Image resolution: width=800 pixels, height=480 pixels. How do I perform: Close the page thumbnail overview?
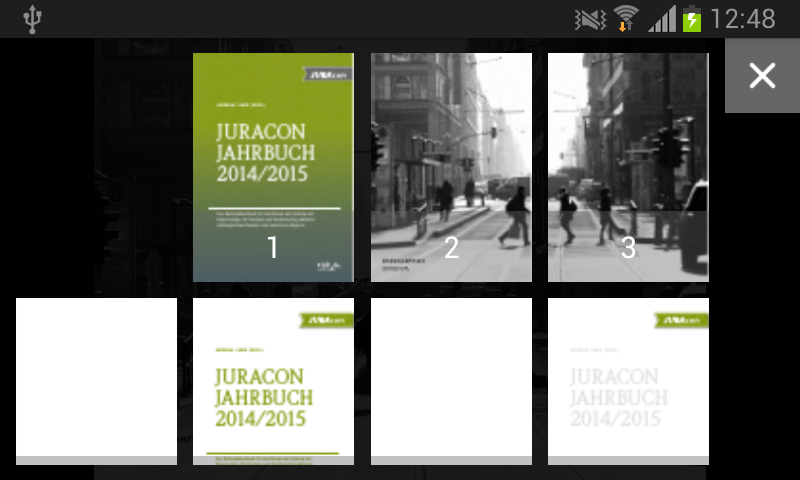click(762, 75)
